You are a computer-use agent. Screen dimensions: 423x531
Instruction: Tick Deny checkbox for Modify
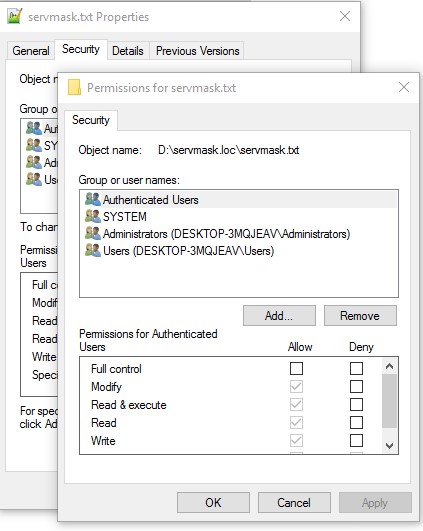356,386
